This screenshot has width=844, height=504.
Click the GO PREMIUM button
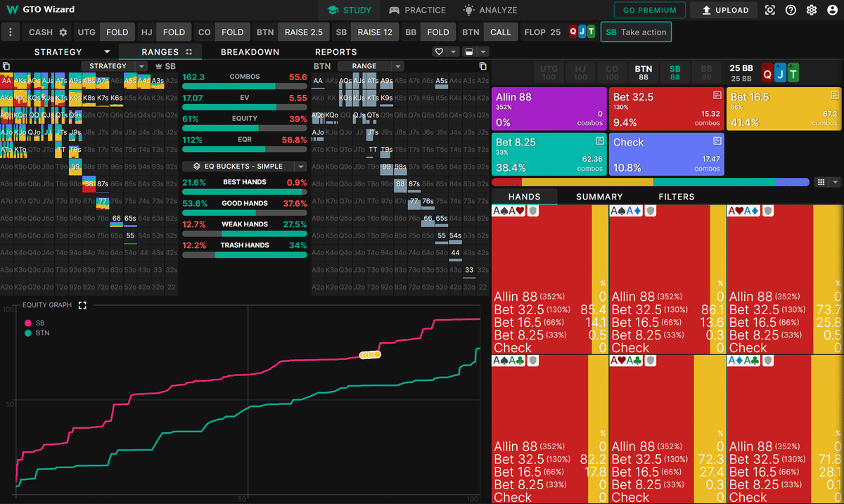[650, 11]
